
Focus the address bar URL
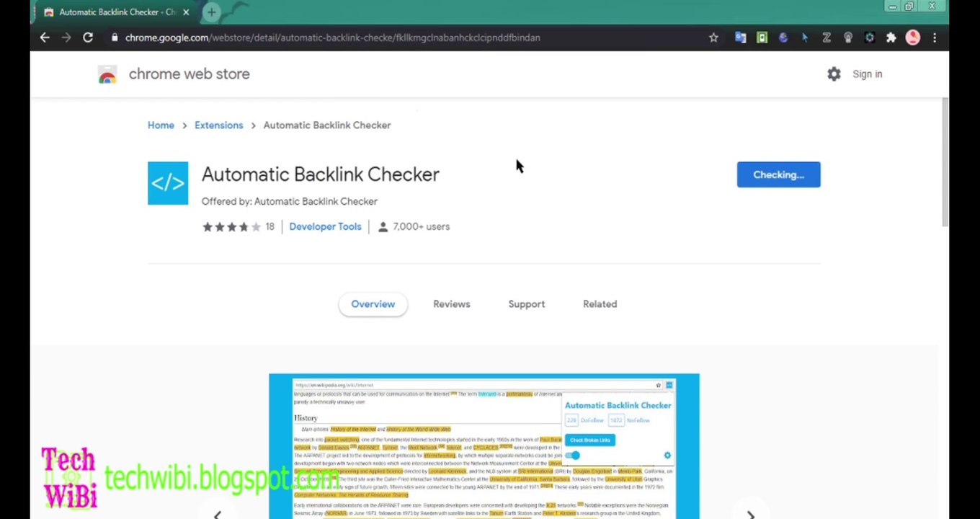click(x=332, y=37)
